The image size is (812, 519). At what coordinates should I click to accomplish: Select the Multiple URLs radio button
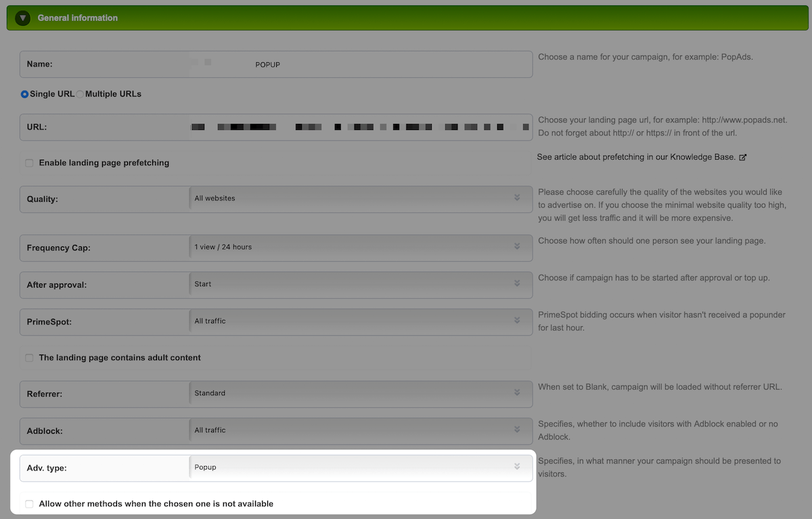[x=80, y=94]
